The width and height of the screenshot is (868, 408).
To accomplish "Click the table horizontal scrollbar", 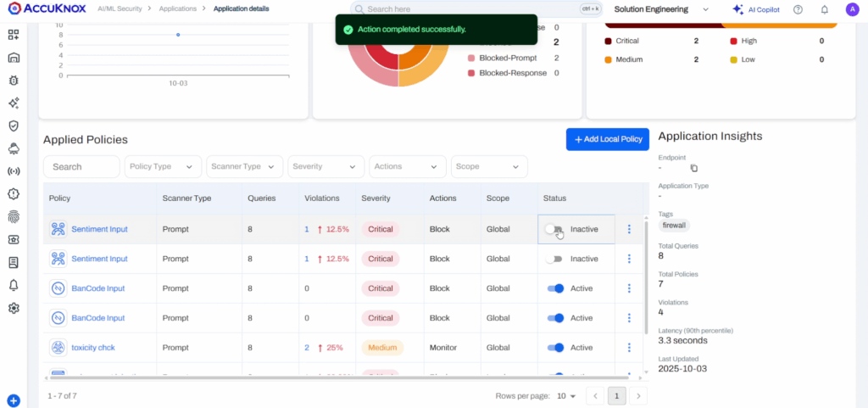I will (340, 378).
